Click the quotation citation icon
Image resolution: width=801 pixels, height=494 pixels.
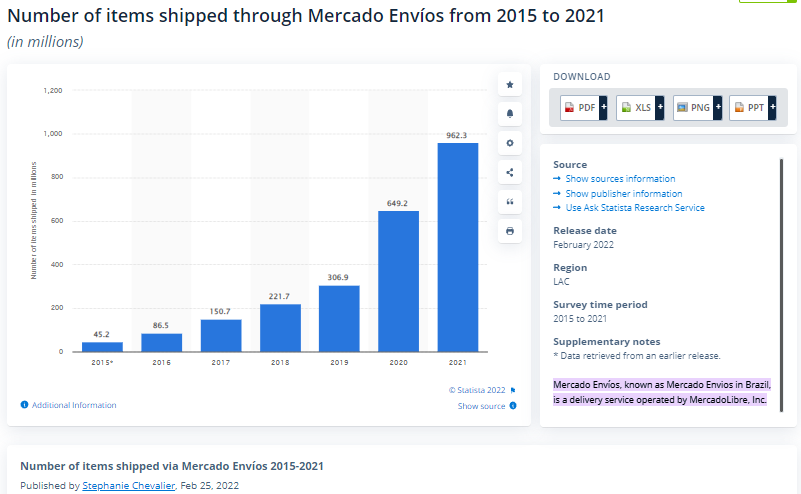pos(510,201)
